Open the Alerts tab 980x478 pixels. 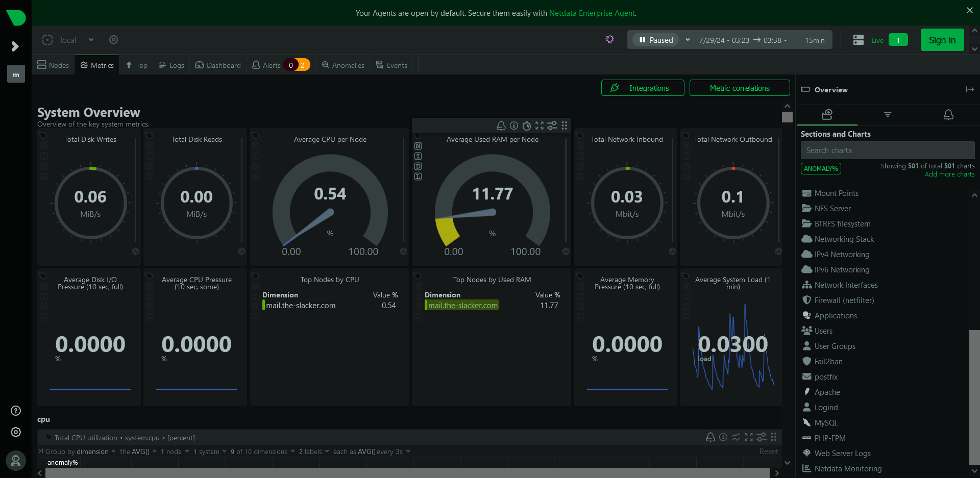click(x=281, y=65)
